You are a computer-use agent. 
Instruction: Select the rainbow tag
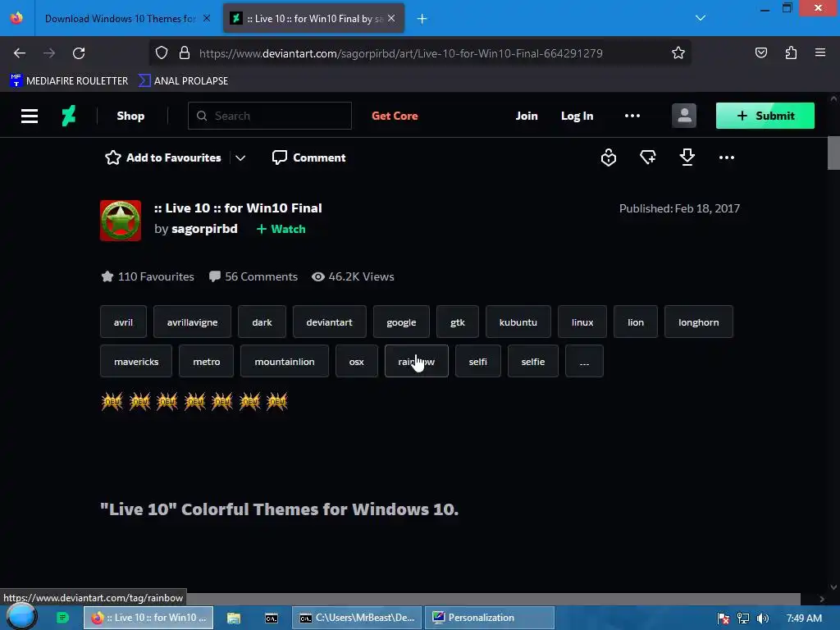416,362
